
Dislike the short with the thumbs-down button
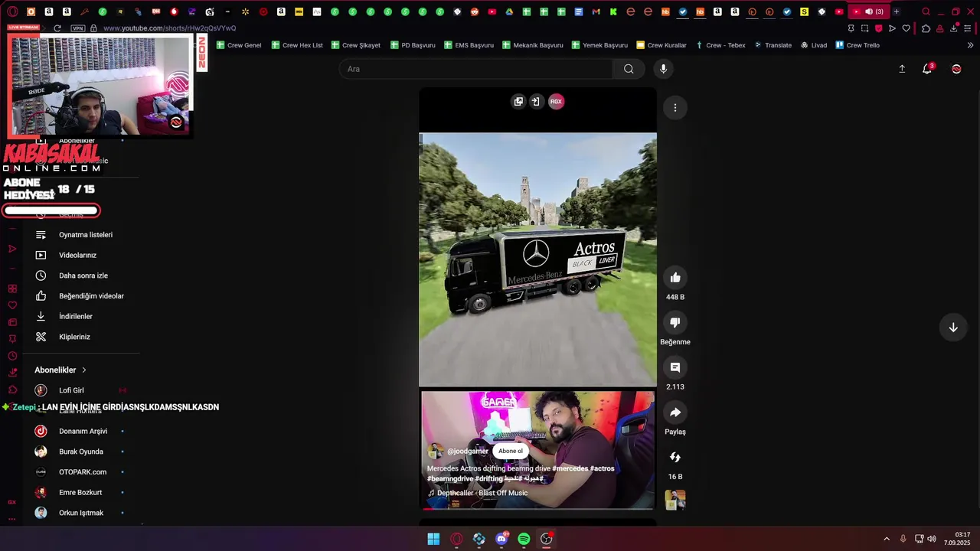click(x=675, y=323)
